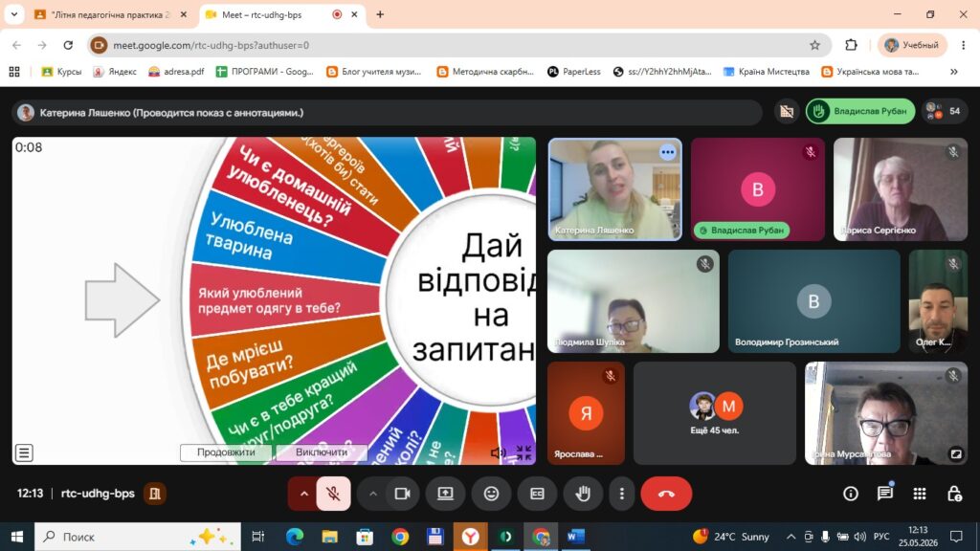
Task: Open the ПРОГРАМИ - Goog... bookmark
Action: (264, 72)
